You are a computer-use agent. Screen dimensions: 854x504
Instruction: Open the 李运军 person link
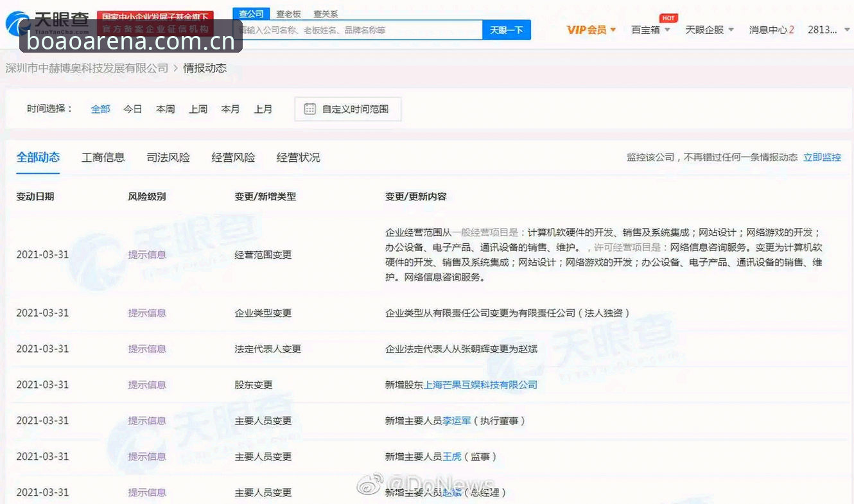click(x=457, y=421)
